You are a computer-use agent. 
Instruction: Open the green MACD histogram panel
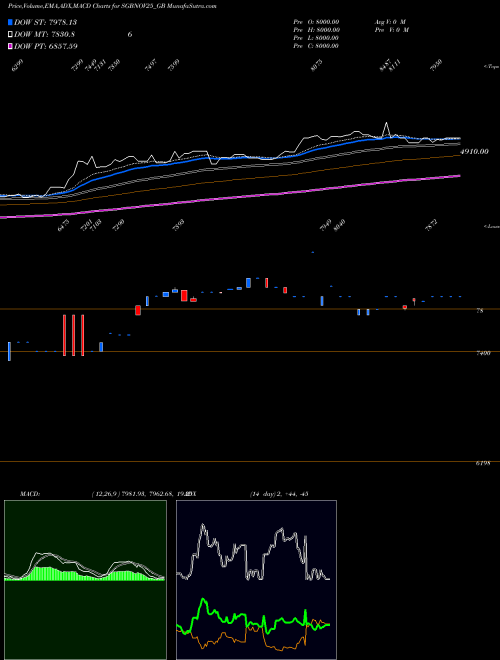click(x=85, y=580)
